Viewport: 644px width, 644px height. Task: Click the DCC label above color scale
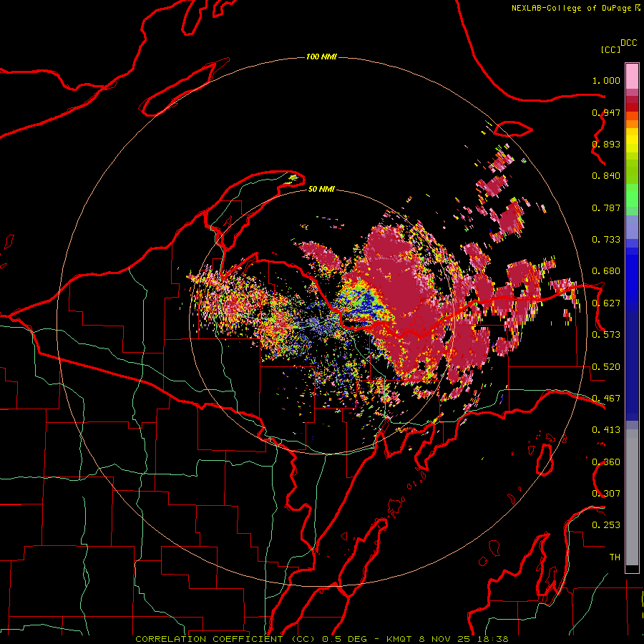click(x=629, y=43)
